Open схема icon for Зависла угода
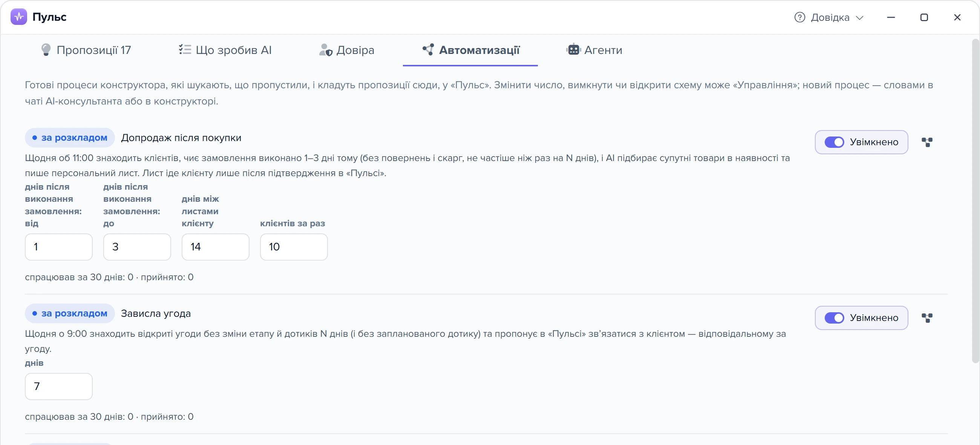The width and height of the screenshot is (980, 445). point(927,318)
